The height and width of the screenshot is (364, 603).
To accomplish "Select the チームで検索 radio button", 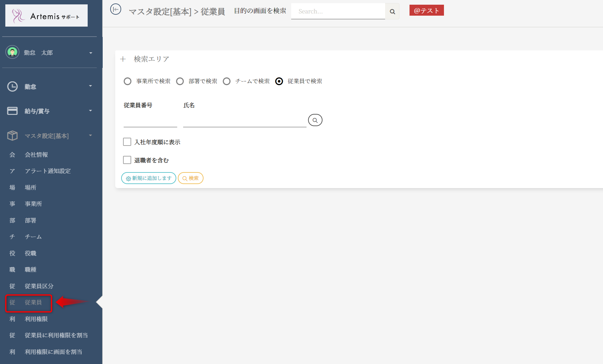I will [x=227, y=81].
